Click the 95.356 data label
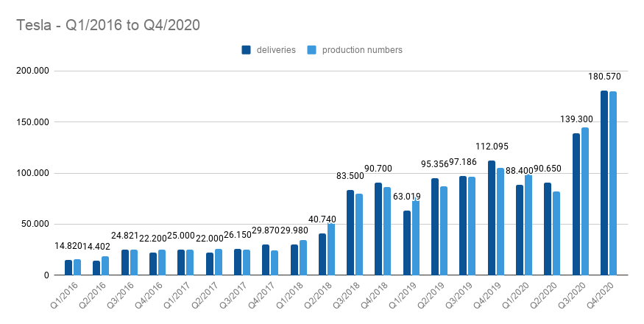644x324 pixels. 434,164
